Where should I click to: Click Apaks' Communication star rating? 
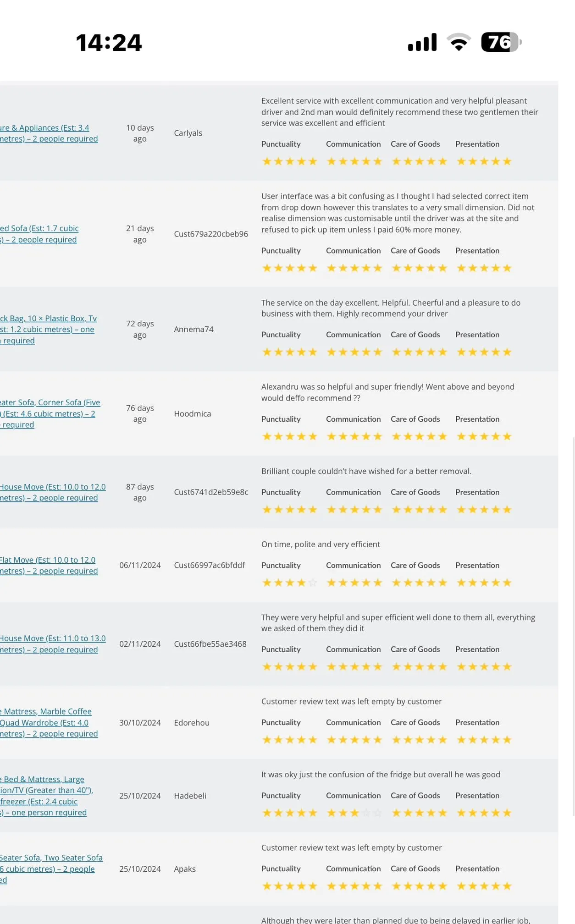tap(354, 886)
